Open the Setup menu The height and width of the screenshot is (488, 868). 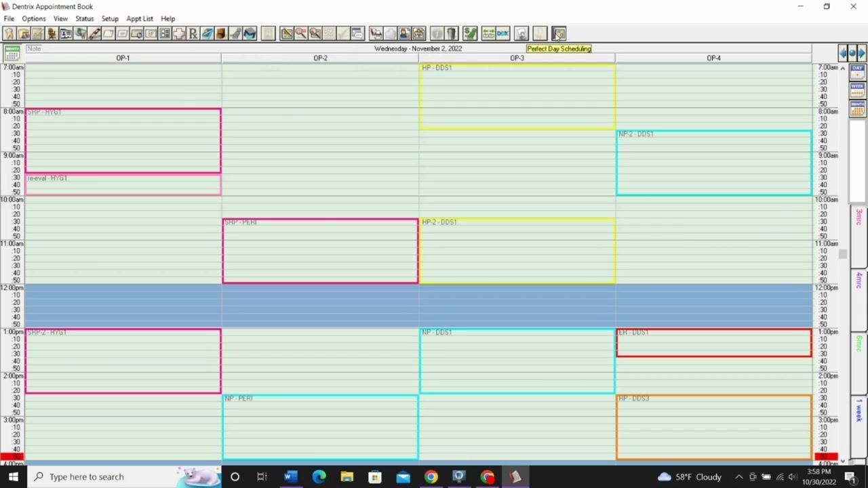(110, 18)
